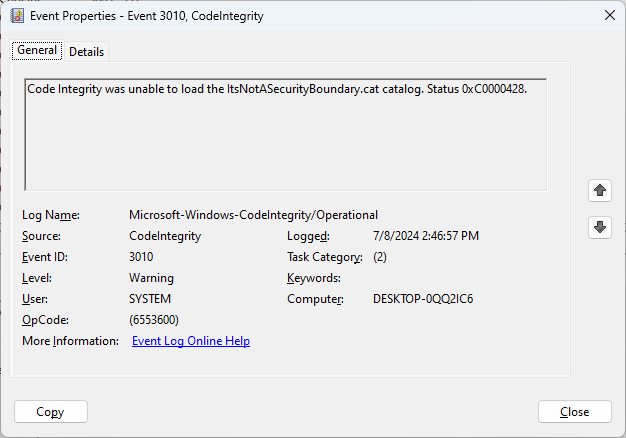Click the up arrow for previous event
Image resolution: width=626 pixels, height=438 pixels.
point(600,190)
